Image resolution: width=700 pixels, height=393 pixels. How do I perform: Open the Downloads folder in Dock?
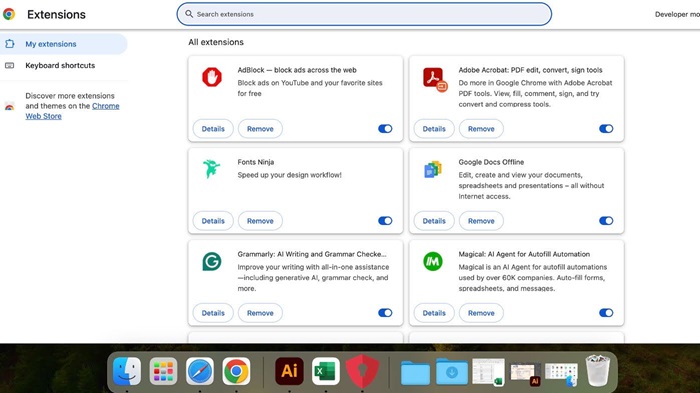452,371
